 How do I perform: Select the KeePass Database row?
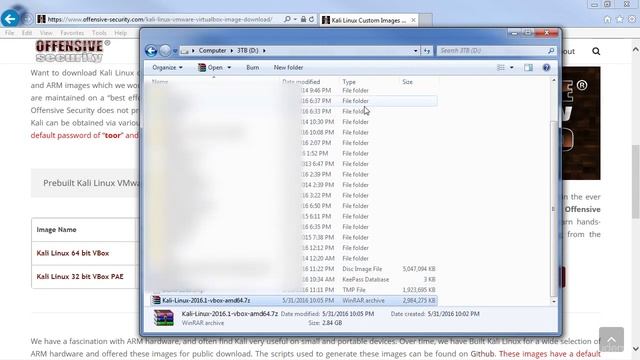(x=294, y=280)
